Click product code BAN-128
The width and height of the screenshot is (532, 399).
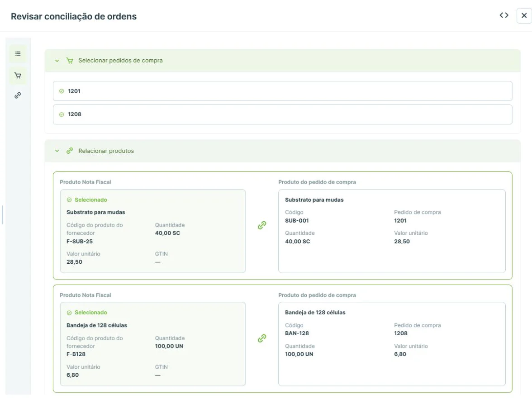coord(297,333)
